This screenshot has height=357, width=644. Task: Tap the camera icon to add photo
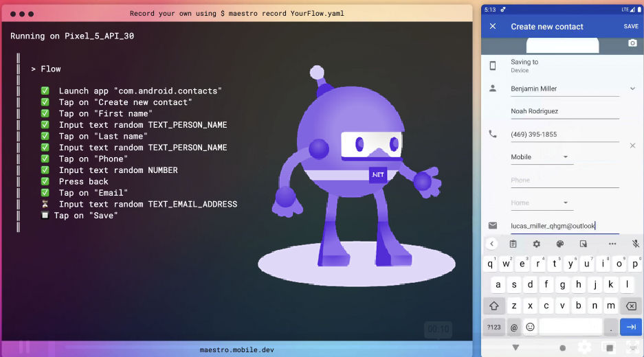[632, 43]
